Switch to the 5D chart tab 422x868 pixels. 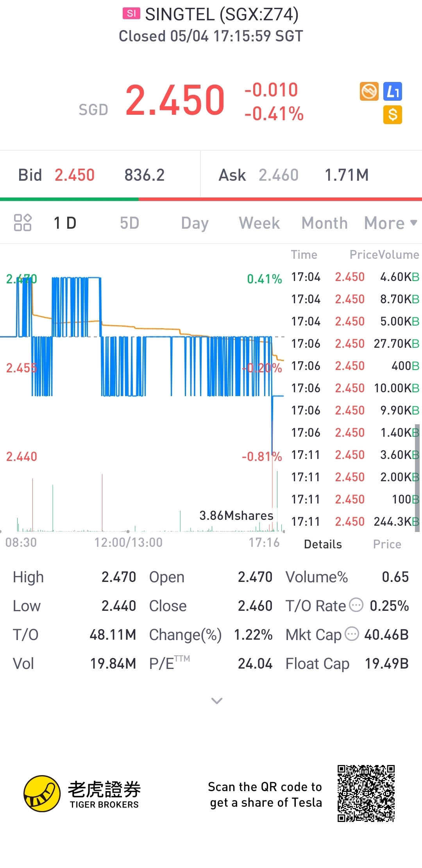point(129,223)
